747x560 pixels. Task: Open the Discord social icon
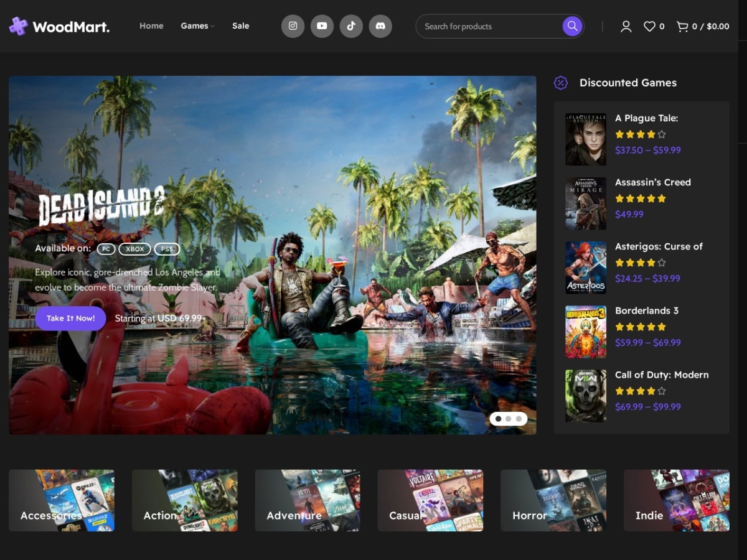(380, 26)
